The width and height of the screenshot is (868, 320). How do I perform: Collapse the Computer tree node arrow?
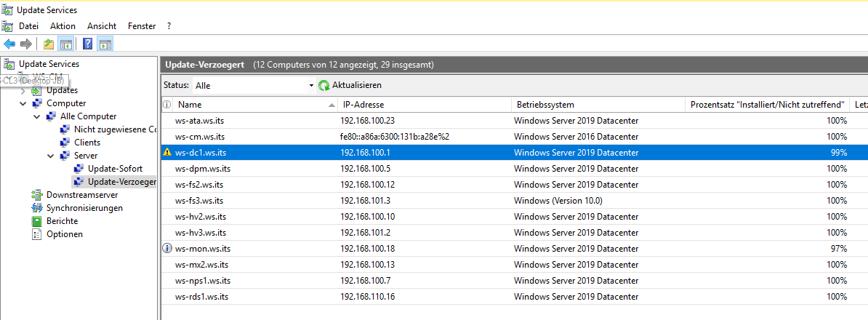click(23, 103)
